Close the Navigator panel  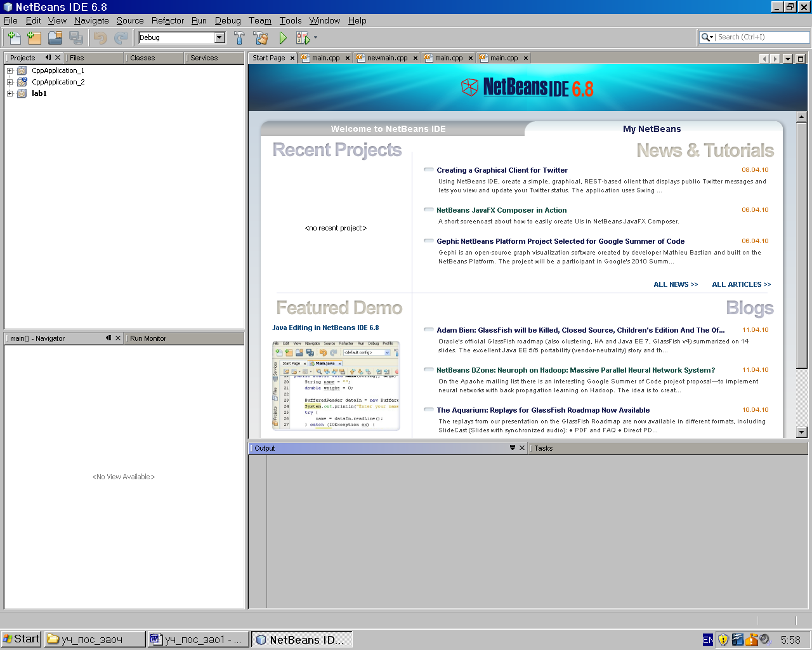tap(118, 338)
